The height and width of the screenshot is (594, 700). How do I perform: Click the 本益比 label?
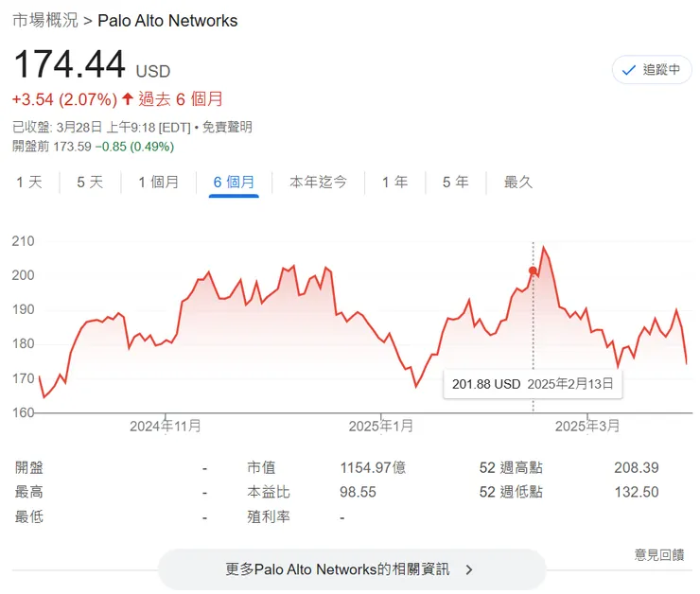click(x=269, y=492)
